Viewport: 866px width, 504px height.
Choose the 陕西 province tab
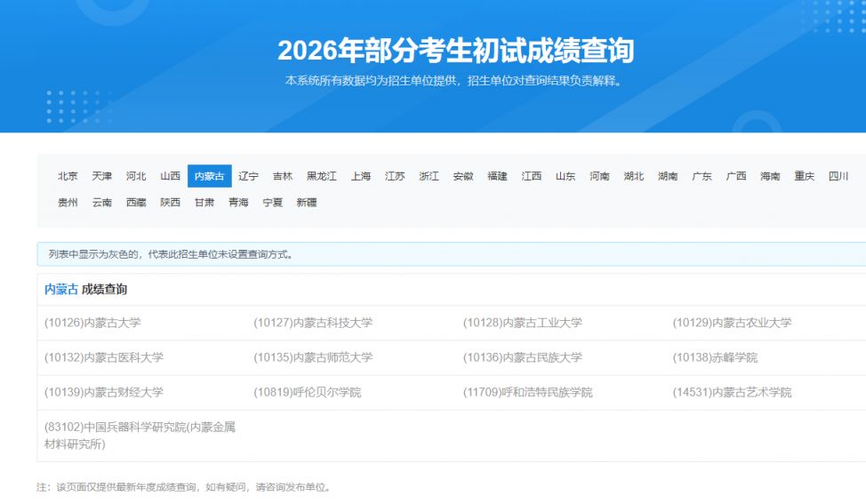coord(170,203)
